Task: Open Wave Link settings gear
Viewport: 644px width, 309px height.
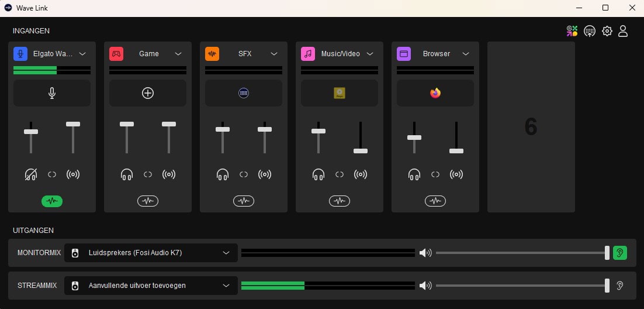Action: pos(607,31)
